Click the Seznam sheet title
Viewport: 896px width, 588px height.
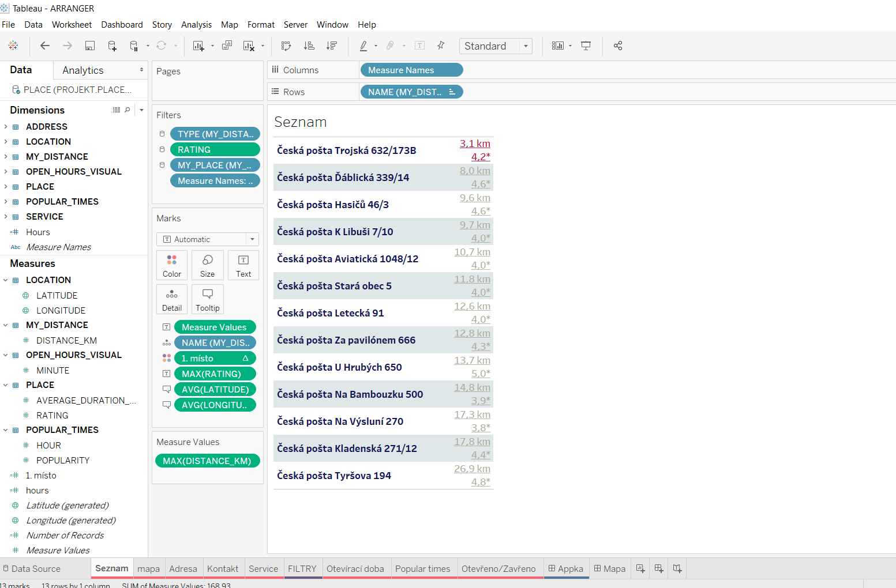click(x=301, y=122)
